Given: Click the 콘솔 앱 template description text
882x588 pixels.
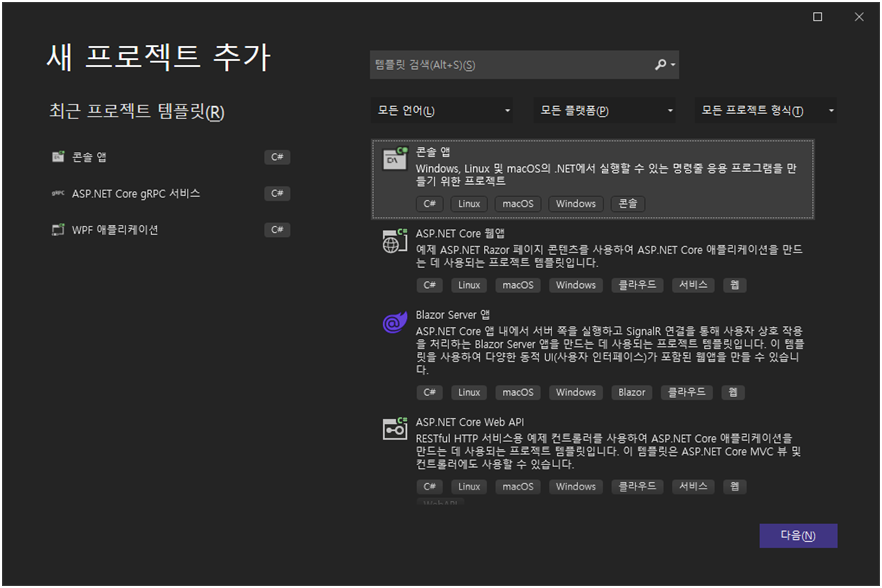Looking at the screenshot, I should pos(606,174).
